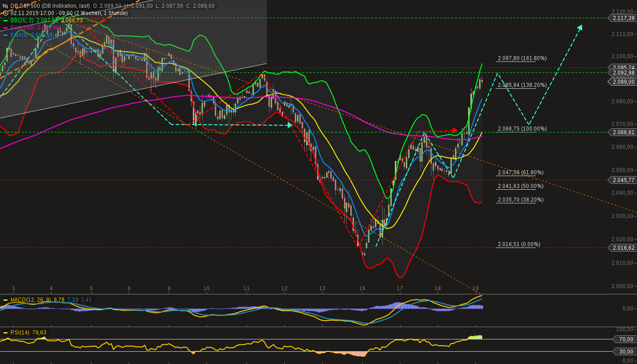
Task: Click the 2.120,00 price axis label
Action: 623,11
